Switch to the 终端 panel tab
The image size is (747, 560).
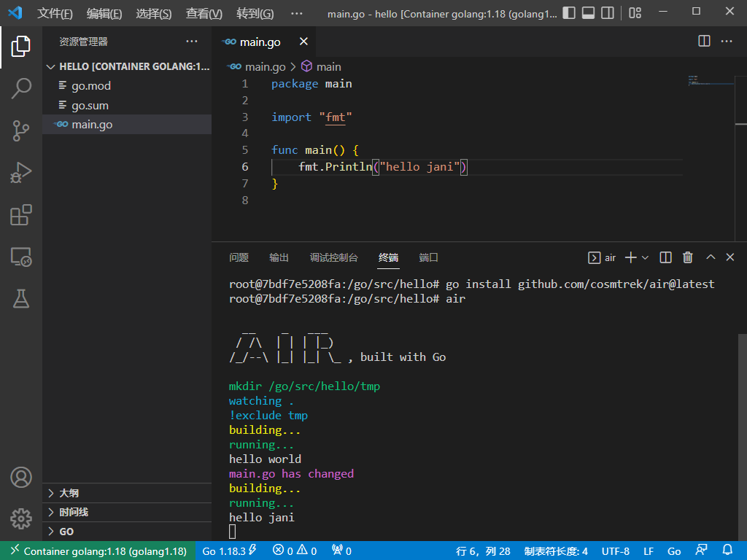(388, 257)
